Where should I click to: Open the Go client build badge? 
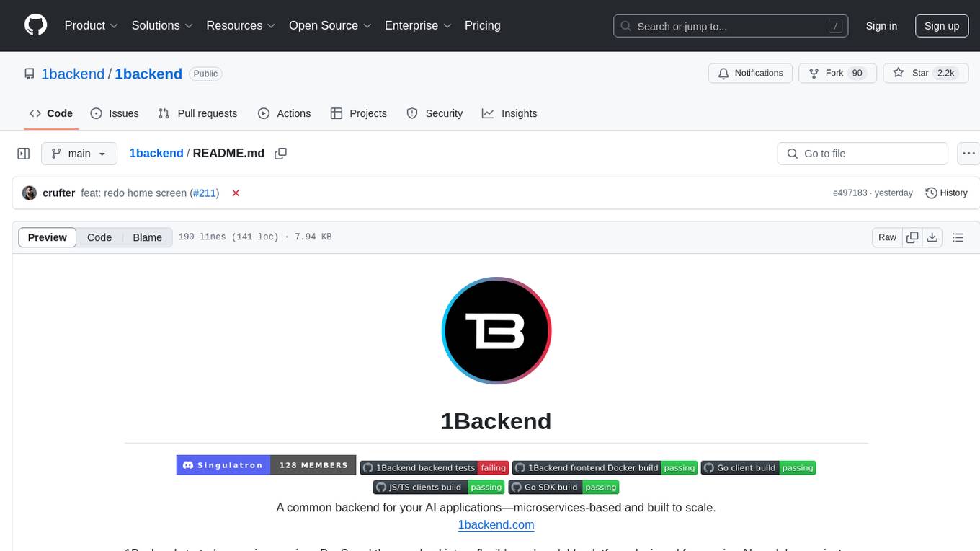coord(758,468)
